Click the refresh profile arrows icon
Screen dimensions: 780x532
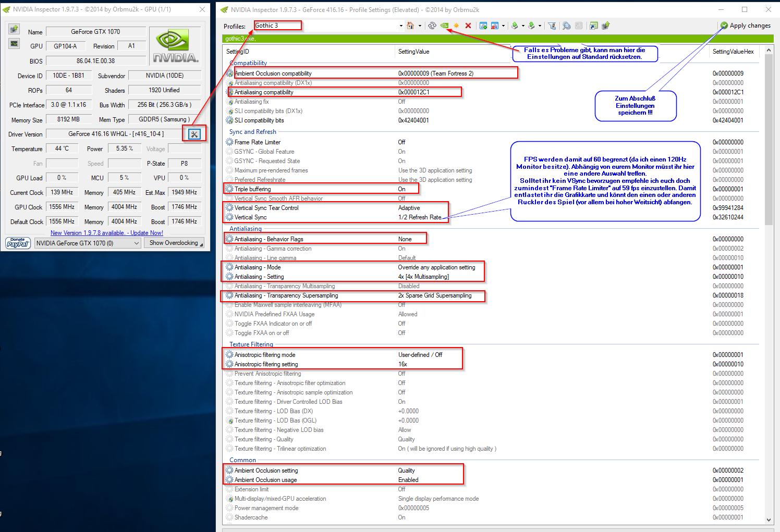point(432,26)
